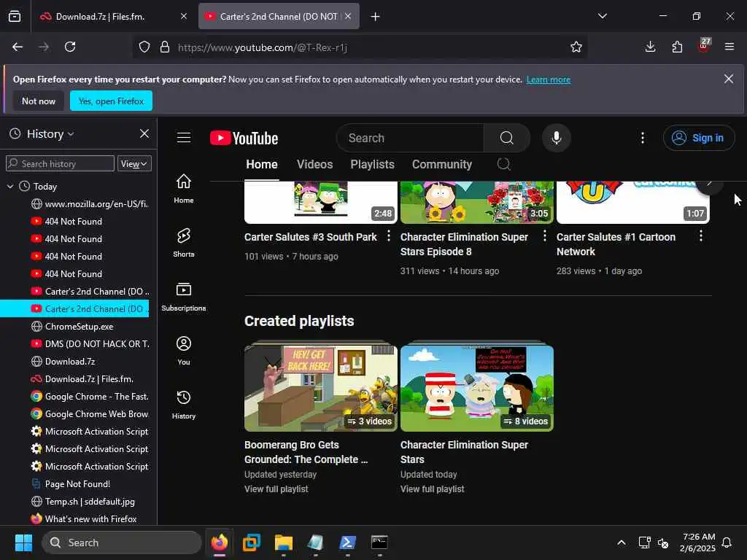Close the Download.7z Files.fm tab
The height and width of the screenshot is (560, 747).
(x=184, y=17)
